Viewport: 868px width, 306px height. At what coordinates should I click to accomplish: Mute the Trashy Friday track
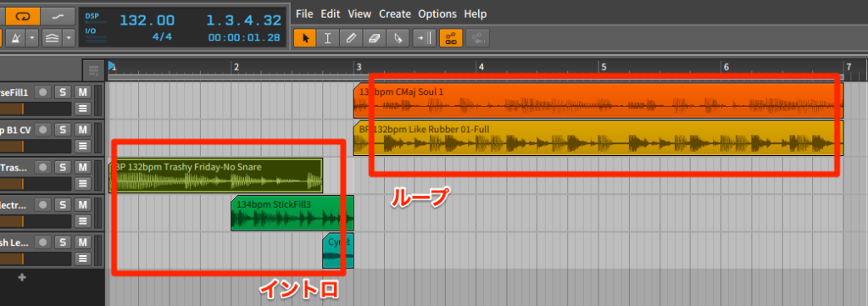tap(82, 167)
